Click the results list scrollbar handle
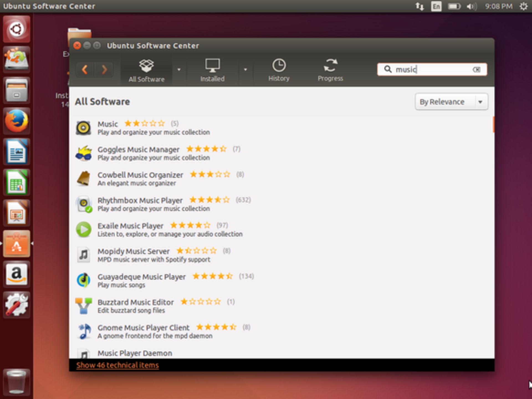 (x=493, y=124)
